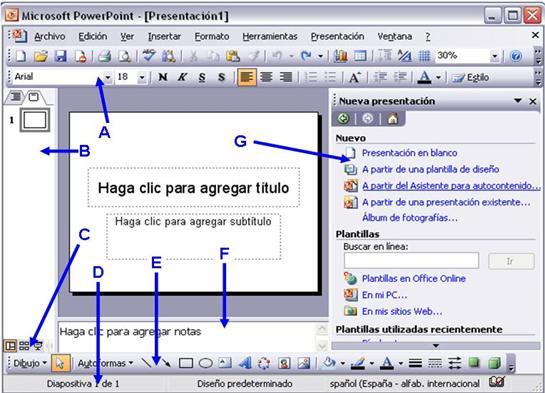Toggle the Select Objects pointer tool
545x393 pixels.
coord(60,363)
